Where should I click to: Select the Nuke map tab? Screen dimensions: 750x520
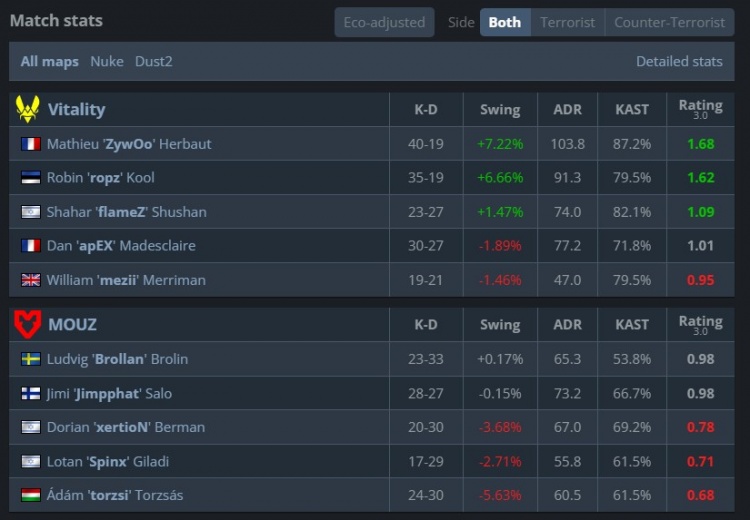pos(107,61)
